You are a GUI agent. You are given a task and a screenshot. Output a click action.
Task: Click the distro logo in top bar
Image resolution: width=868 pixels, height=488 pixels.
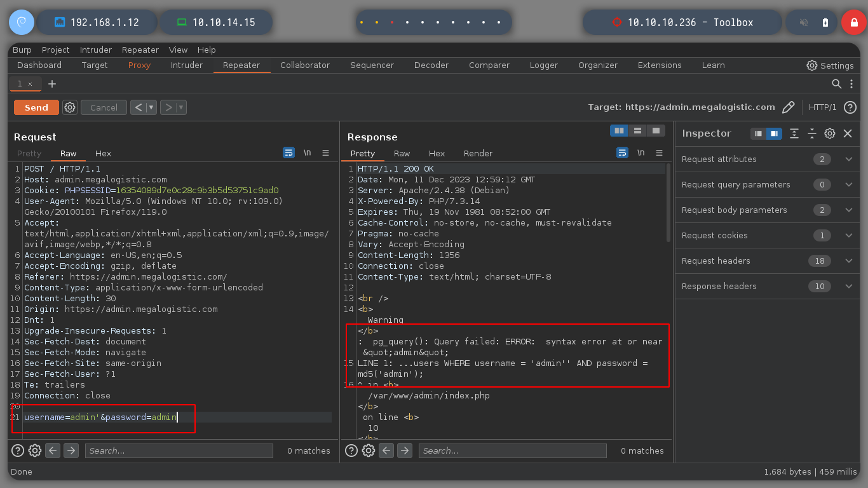click(21, 22)
